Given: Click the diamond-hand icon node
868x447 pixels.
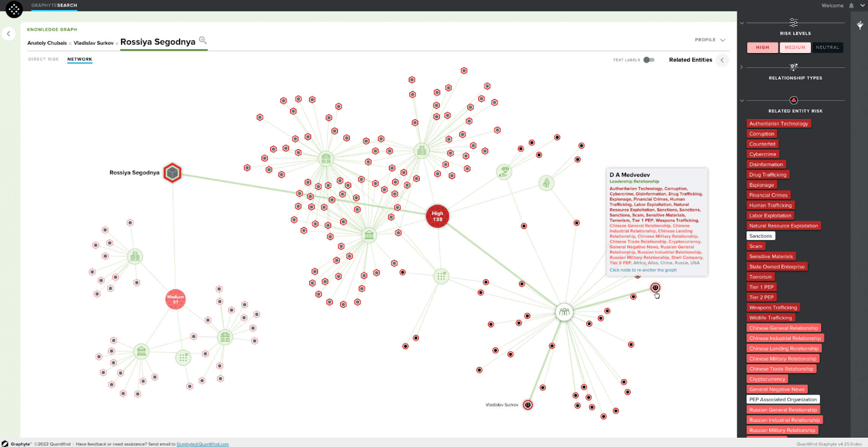Looking at the screenshot, I should (504, 172).
